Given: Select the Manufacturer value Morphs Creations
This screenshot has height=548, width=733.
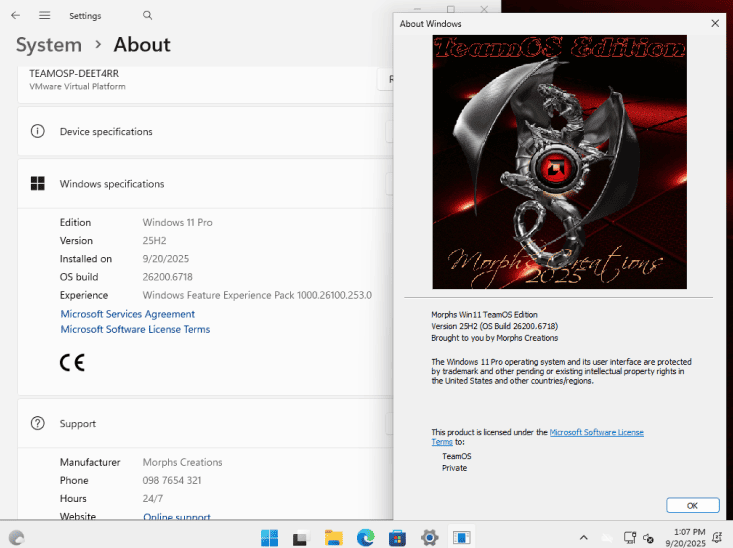Looking at the screenshot, I should [182, 462].
